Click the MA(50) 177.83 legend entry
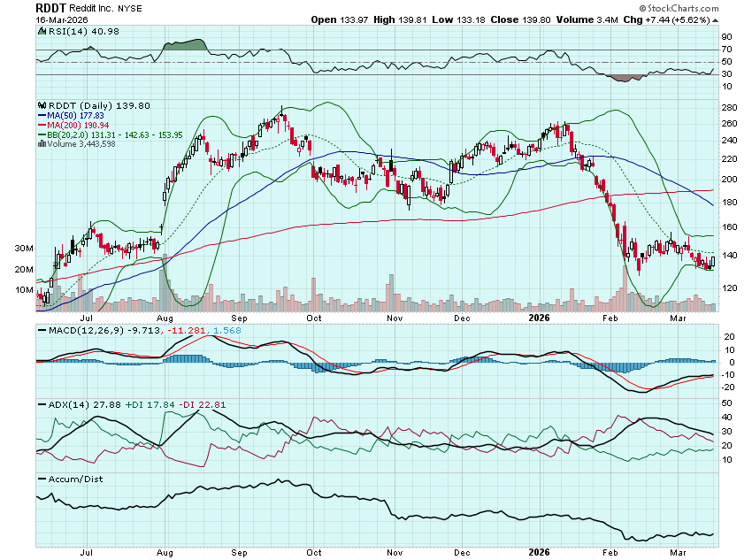Viewport: 752px width, 560px height. pyautogui.click(x=71, y=116)
